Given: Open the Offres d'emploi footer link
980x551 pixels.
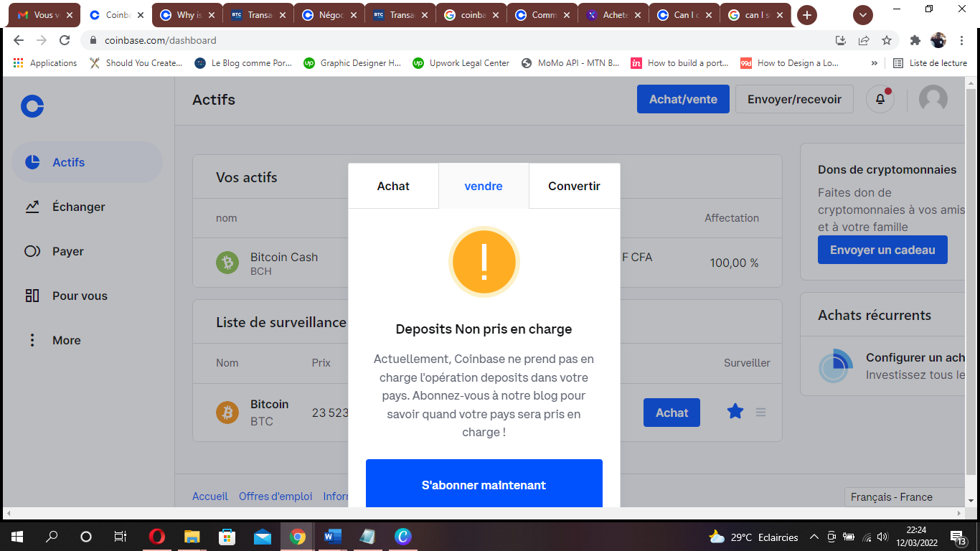Looking at the screenshot, I should coord(275,496).
